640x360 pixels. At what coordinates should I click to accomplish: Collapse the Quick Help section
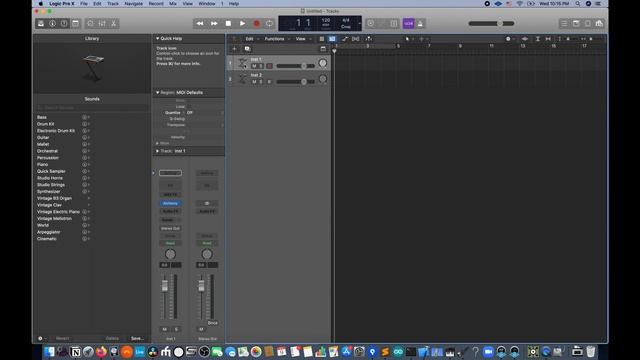click(x=158, y=38)
